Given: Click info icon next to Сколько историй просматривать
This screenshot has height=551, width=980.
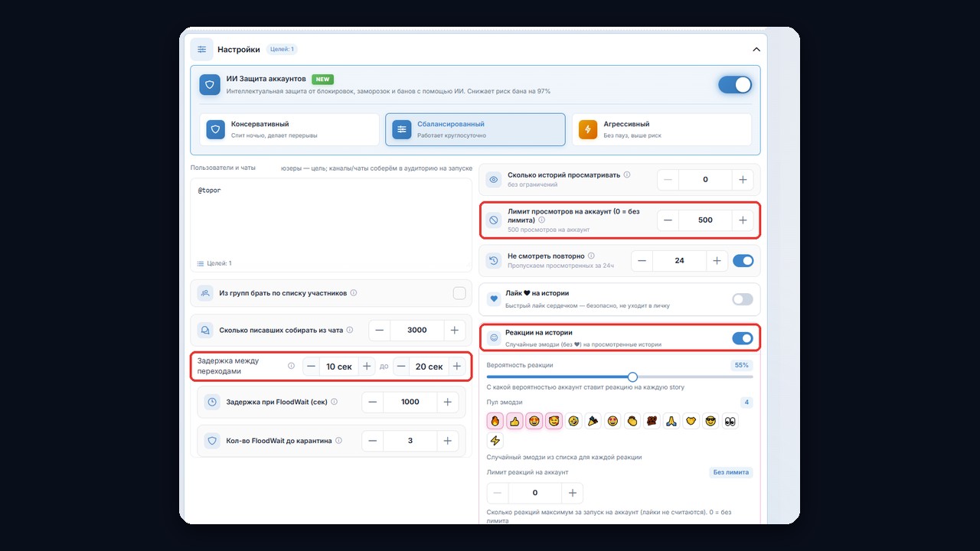Looking at the screenshot, I should (x=627, y=174).
